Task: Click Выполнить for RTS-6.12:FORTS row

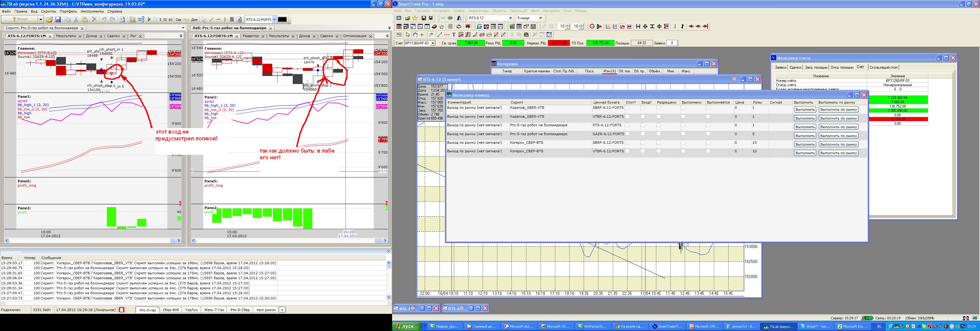Action: pos(805,127)
